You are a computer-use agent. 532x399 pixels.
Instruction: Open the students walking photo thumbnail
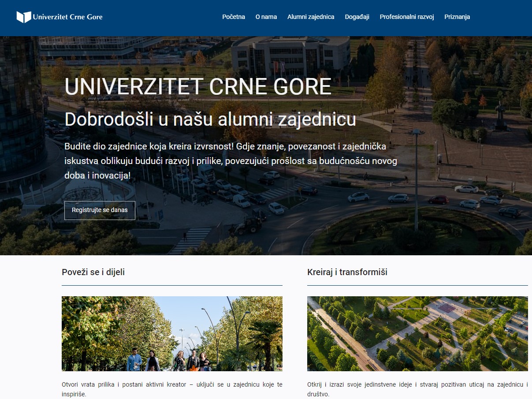pyautogui.click(x=172, y=334)
